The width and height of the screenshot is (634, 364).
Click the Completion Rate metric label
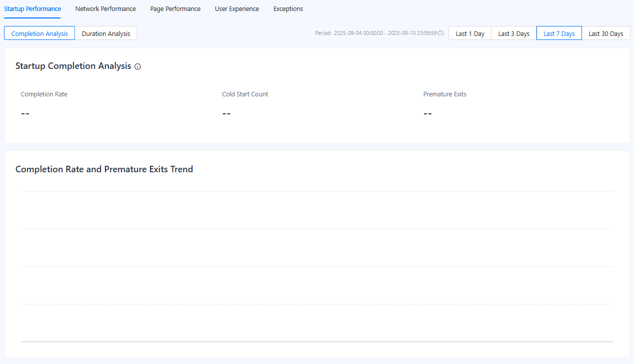click(x=44, y=94)
